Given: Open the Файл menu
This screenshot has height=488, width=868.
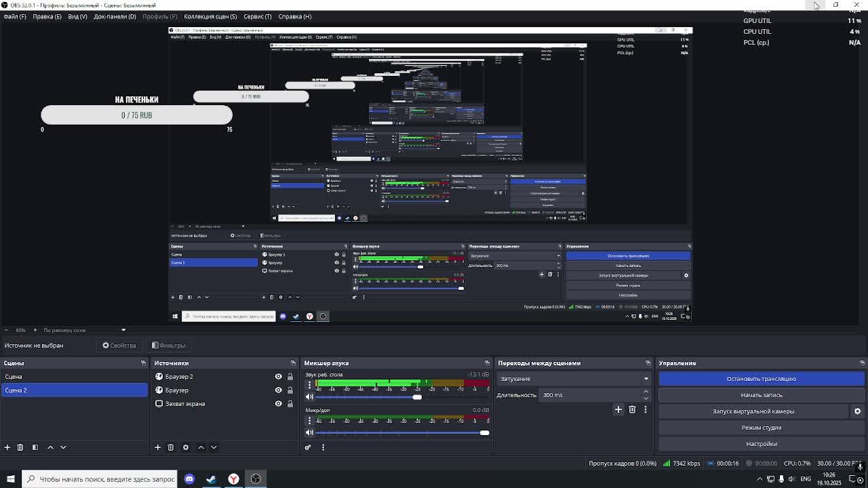Looking at the screenshot, I should click(15, 16).
